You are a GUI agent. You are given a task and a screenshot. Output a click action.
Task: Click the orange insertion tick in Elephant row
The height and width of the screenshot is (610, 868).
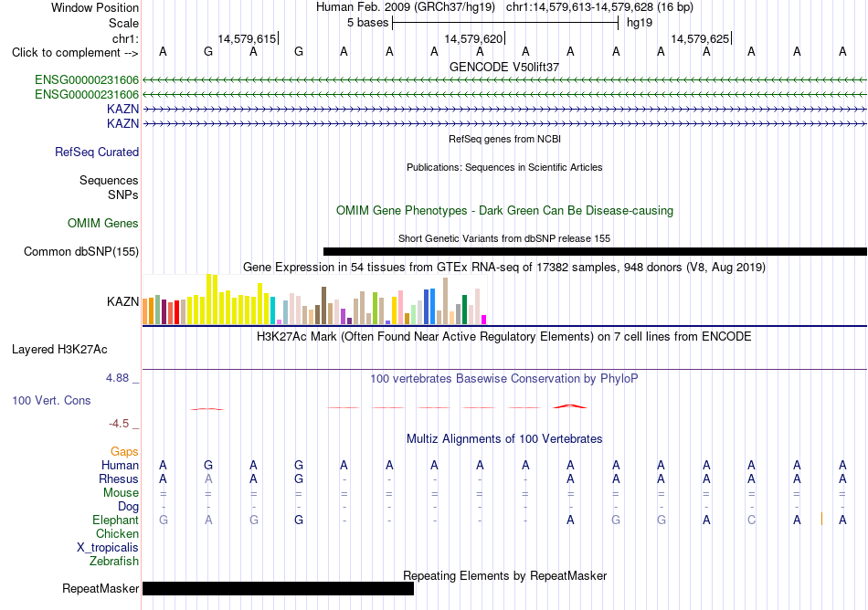click(821, 520)
